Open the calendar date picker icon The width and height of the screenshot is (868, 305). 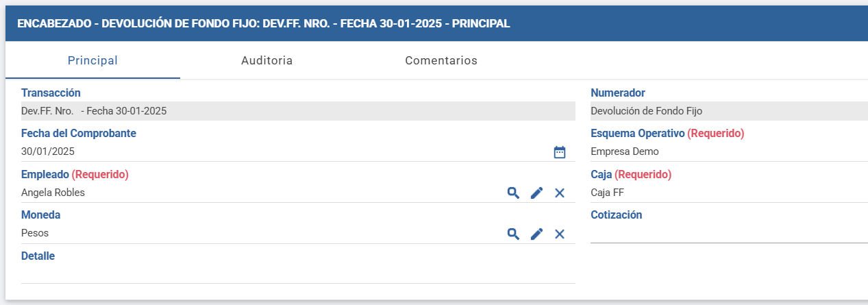[x=560, y=152]
